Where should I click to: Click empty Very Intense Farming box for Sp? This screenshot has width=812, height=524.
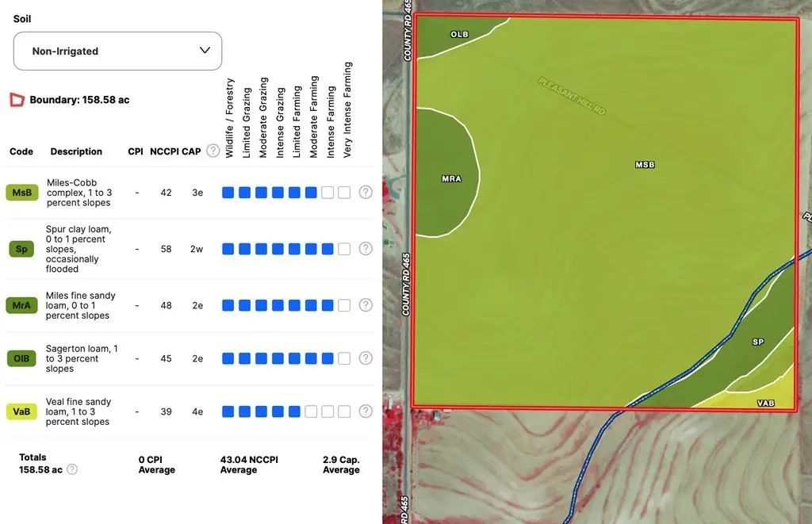coord(344,249)
